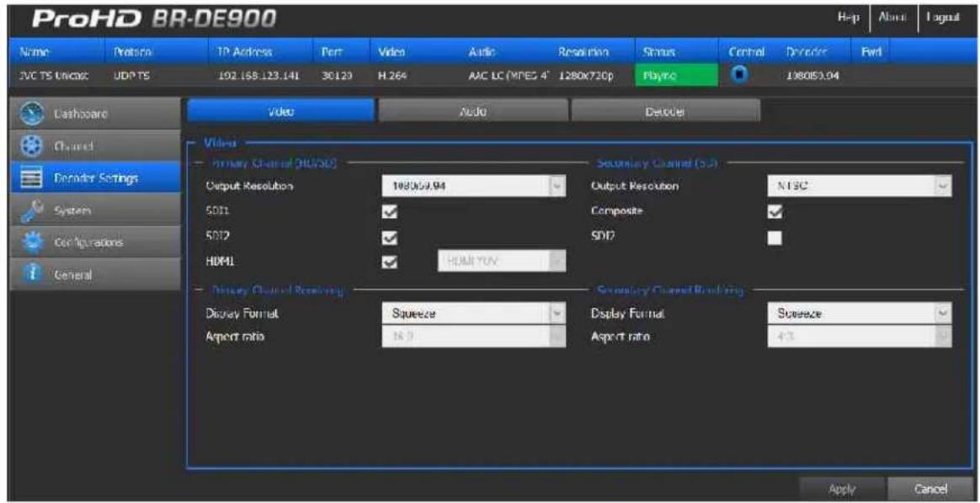Toggle the primary SDI1 checkbox
Image resolution: width=980 pixels, height=503 pixels.
pos(389,212)
